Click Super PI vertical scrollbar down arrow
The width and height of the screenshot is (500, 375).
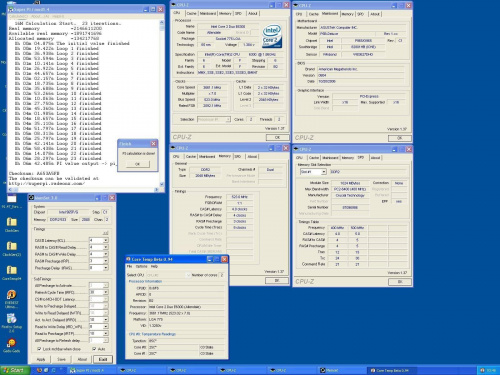pos(162,184)
